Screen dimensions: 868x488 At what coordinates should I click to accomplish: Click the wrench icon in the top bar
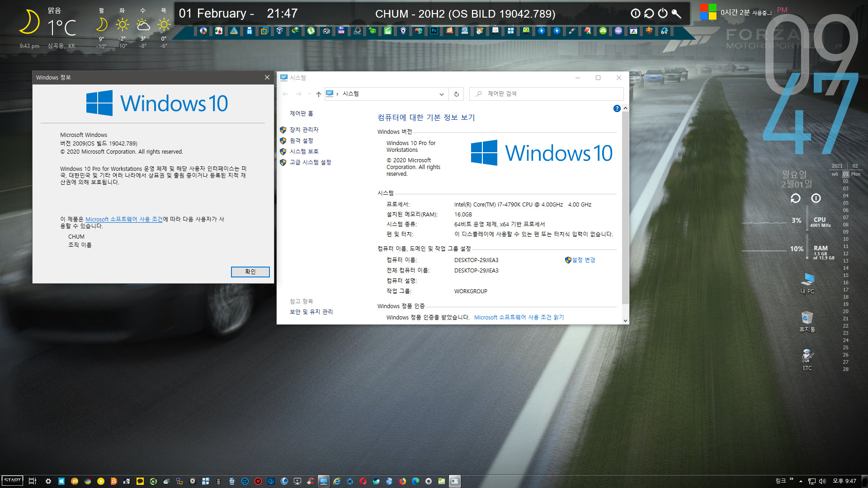tap(676, 14)
